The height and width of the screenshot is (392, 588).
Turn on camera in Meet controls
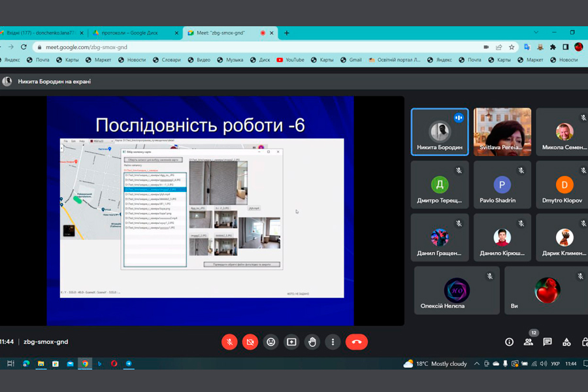pyautogui.click(x=250, y=342)
